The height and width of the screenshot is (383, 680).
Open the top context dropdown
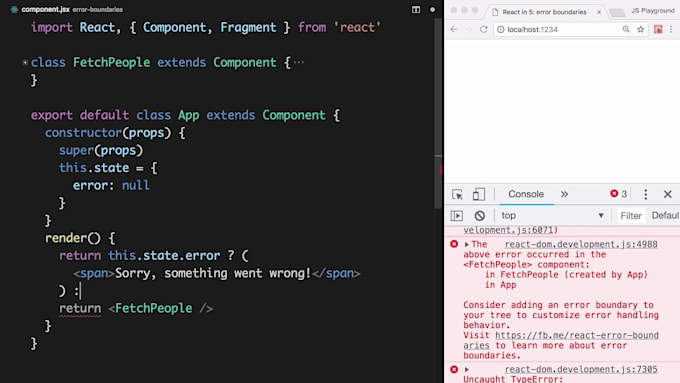tap(552, 216)
